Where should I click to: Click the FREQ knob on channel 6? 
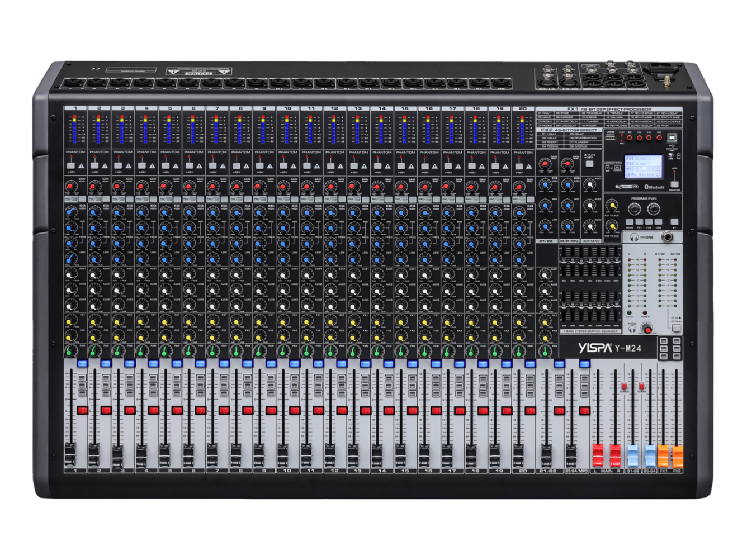(189, 243)
